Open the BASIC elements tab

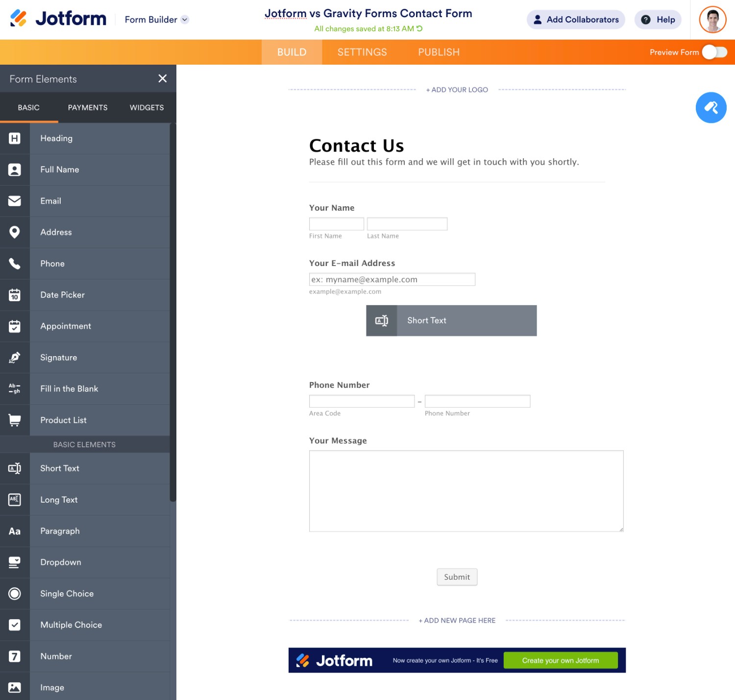click(x=29, y=107)
